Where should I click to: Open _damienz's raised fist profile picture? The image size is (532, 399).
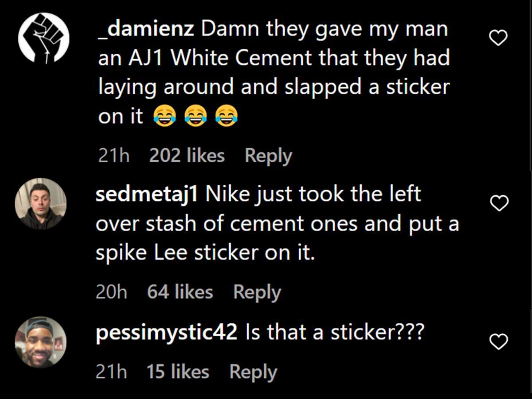click(x=43, y=37)
